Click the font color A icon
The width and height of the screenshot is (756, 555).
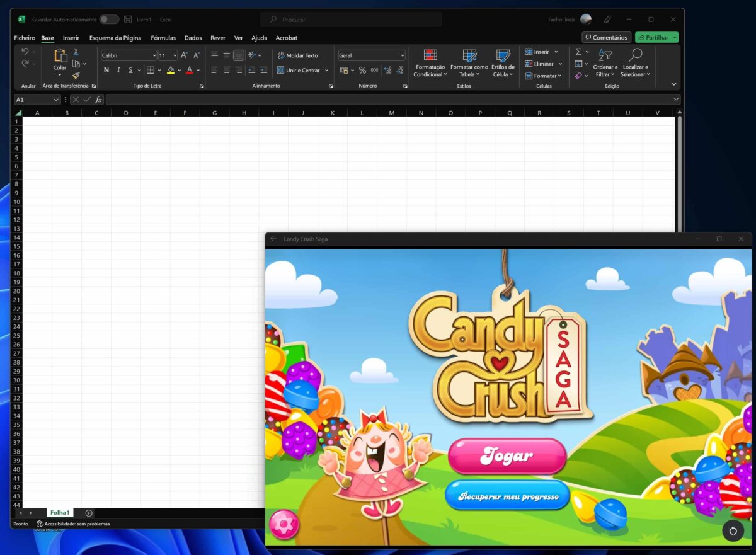(190, 70)
